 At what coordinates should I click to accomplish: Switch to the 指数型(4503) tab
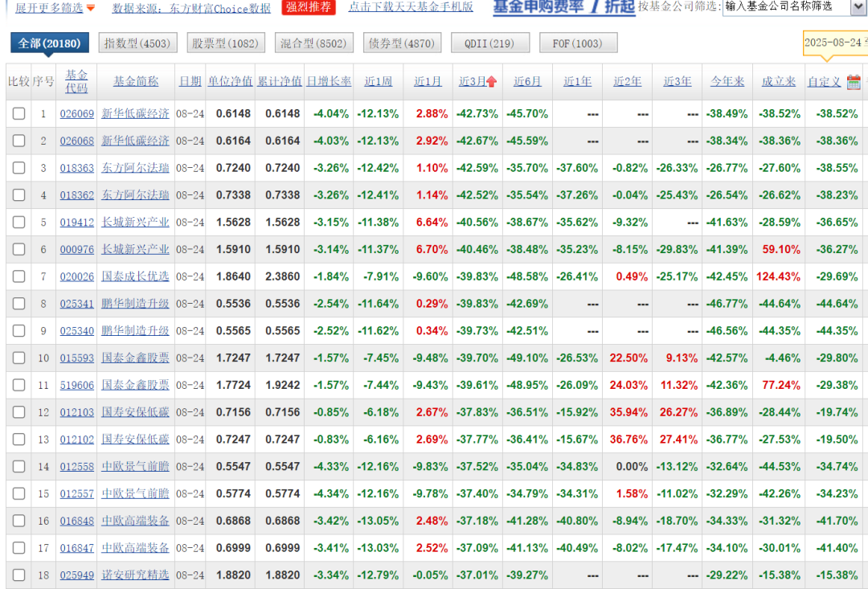(x=138, y=43)
